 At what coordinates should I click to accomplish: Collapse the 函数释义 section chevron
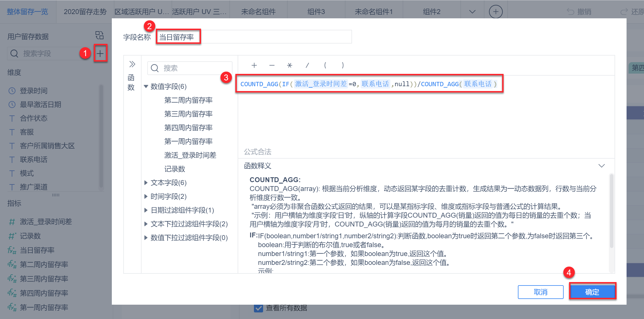pos(602,166)
